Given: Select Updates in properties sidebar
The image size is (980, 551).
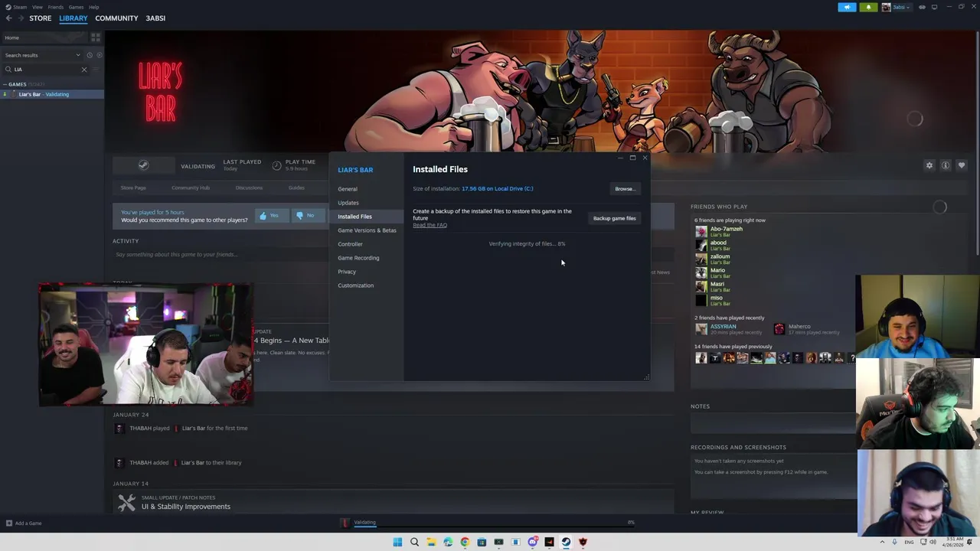Looking at the screenshot, I should click(x=348, y=203).
